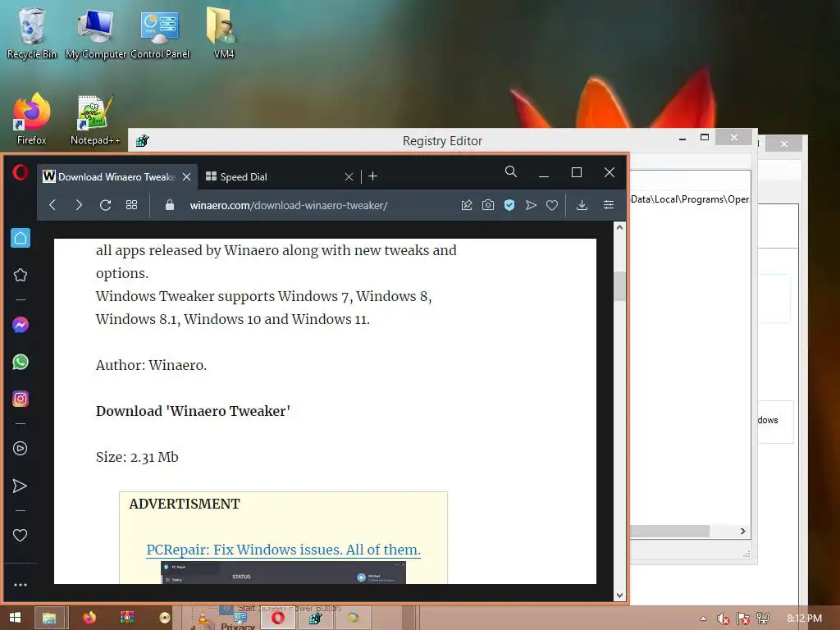Open sidebar setup three dots
Image resolution: width=840 pixels, height=630 pixels.
[x=21, y=585]
